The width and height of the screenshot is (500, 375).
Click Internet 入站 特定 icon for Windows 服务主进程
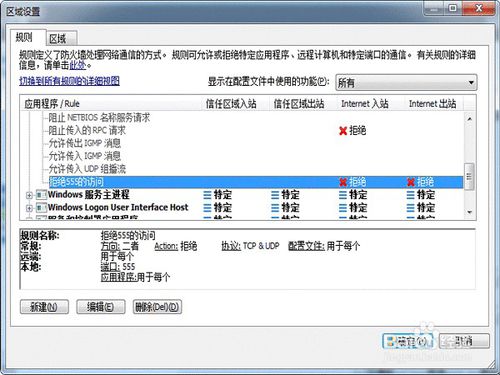tap(343, 195)
